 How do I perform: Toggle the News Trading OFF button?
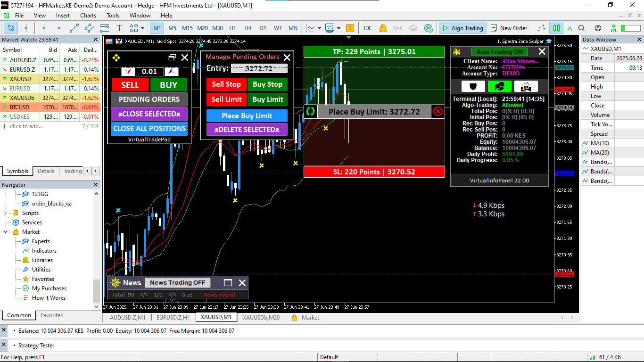click(178, 283)
